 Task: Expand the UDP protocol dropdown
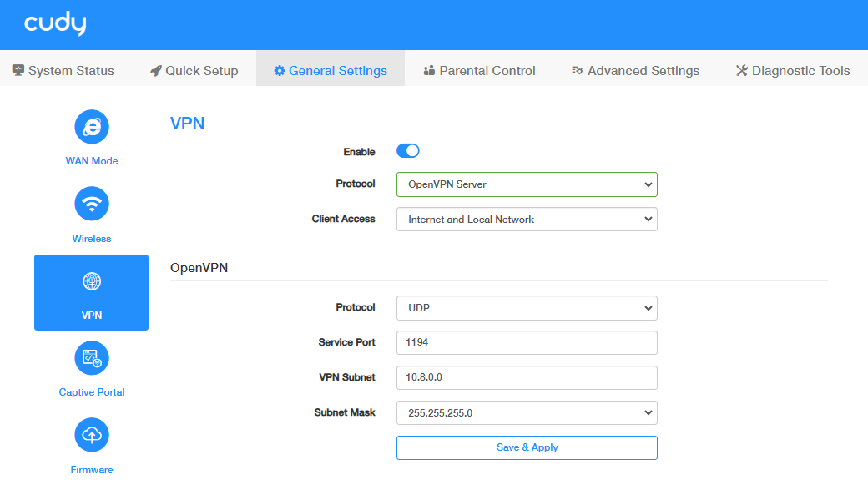coord(527,308)
